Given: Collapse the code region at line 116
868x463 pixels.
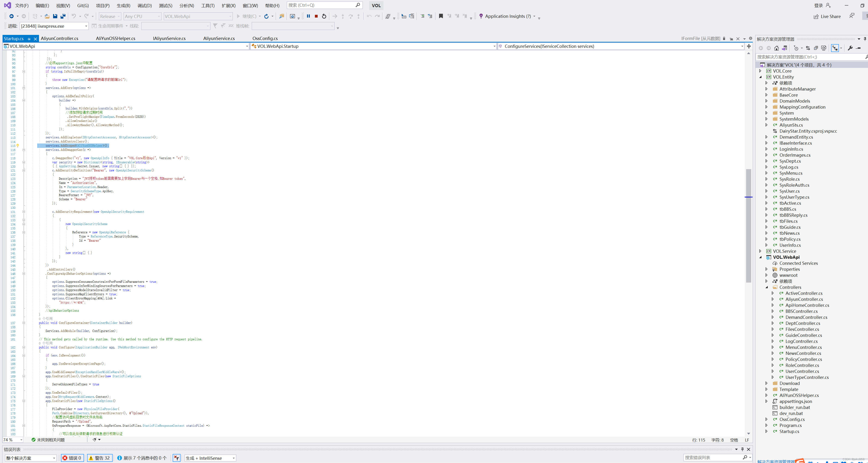Looking at the screenshot, I should 24,150.
